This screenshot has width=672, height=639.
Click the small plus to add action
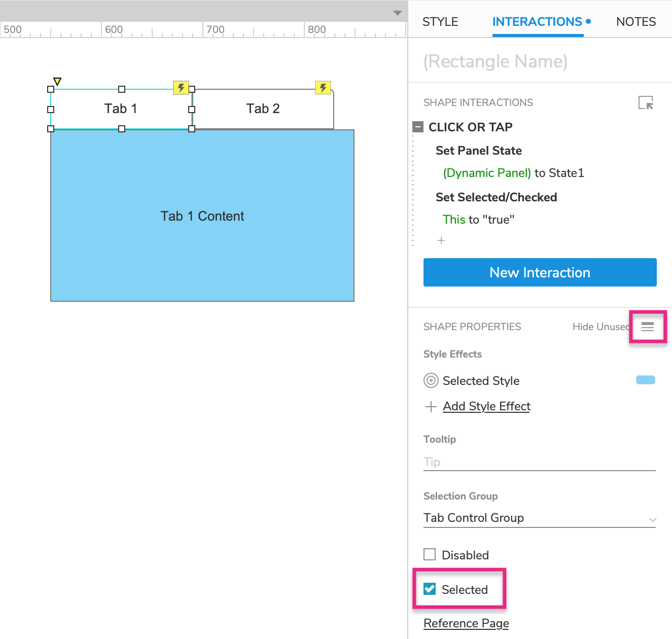coord(441,240)
